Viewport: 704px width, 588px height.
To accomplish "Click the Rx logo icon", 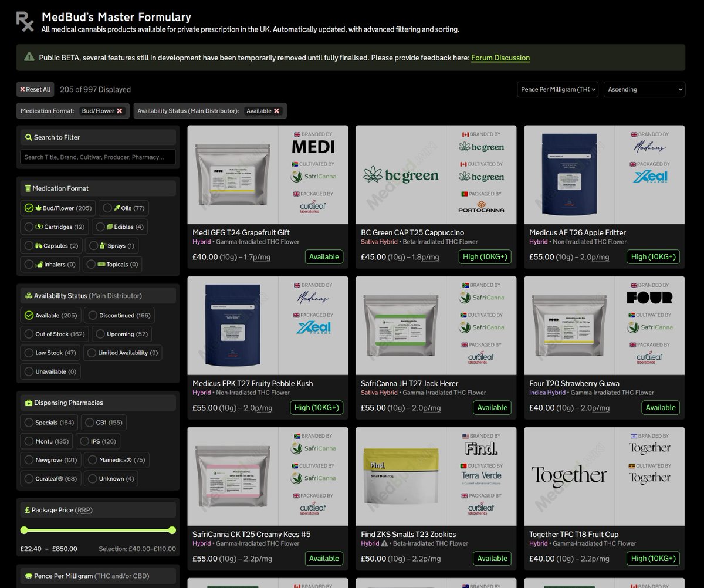I will click(25, 21).
